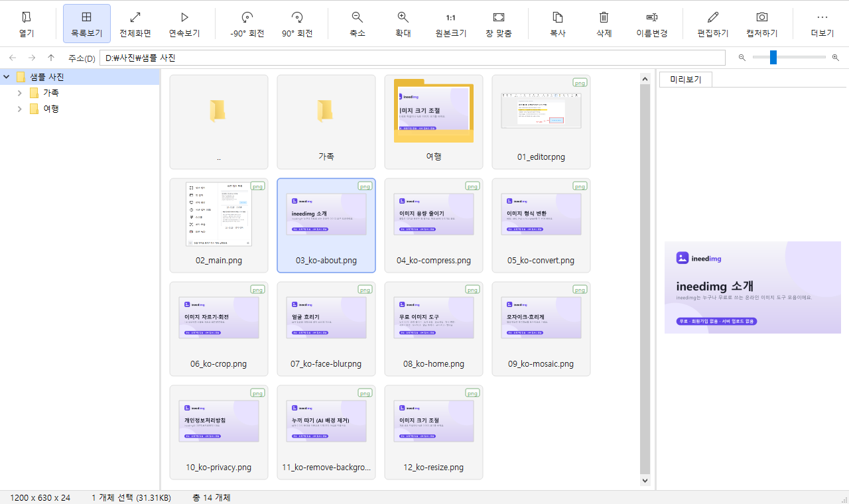Go back with the left arrow
Viewport: 849px width, 504px height.
13,58
